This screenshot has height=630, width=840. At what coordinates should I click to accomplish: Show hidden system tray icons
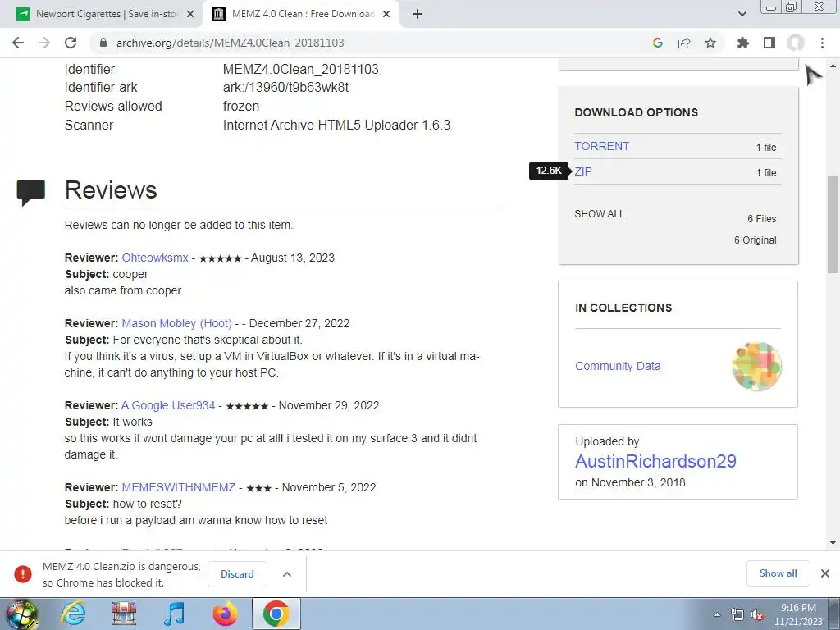(x=717, y=614)
